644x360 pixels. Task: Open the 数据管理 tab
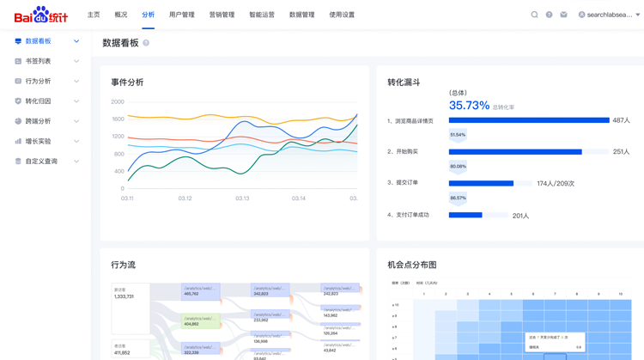tap(302, 15)
